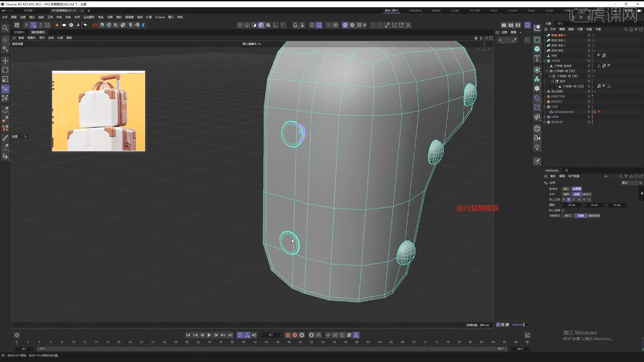Open render settings icon in top right toolbar
The width and height of the screenshot is (644, 362).
pyautogui.click(x=518, y=25)
